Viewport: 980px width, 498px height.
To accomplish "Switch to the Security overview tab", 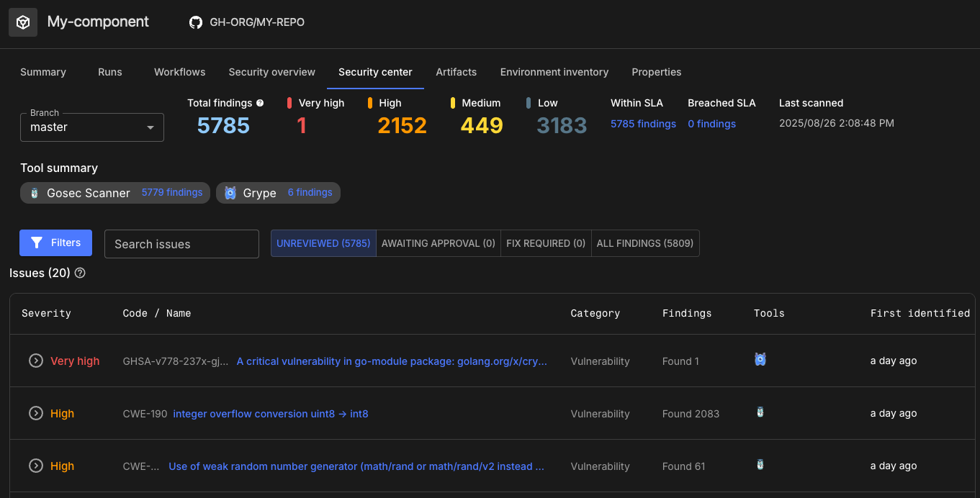I will [x=271, y=72].
